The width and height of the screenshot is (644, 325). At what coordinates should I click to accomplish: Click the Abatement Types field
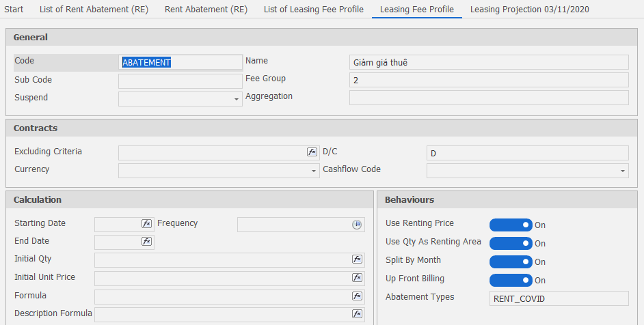click(x=558, y=298)
